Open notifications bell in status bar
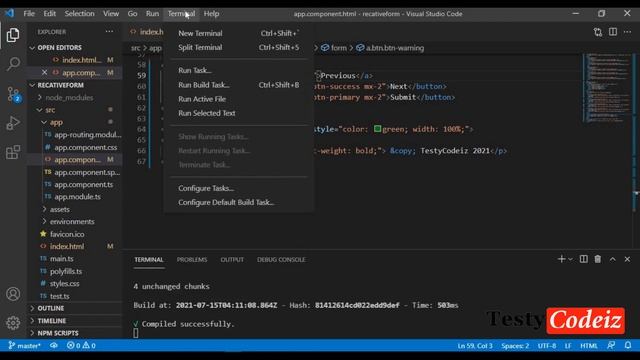This screenshot has height=360, width=640. click(628, 345)
